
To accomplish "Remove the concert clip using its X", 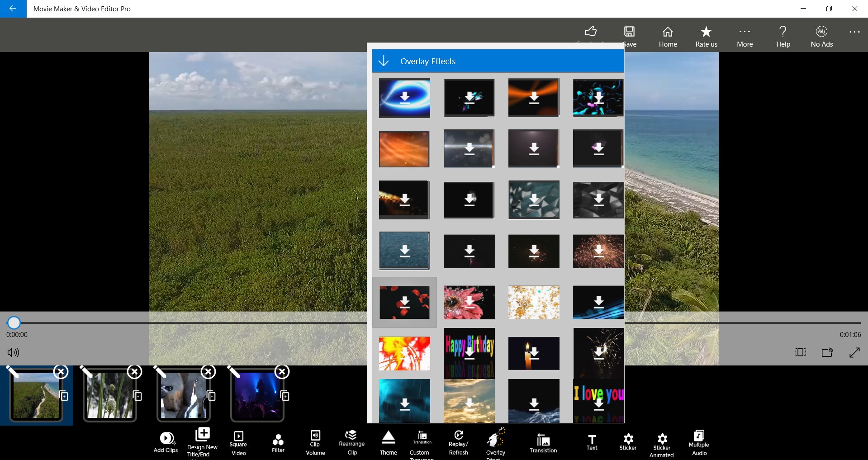I will click(x=282, y=372).
